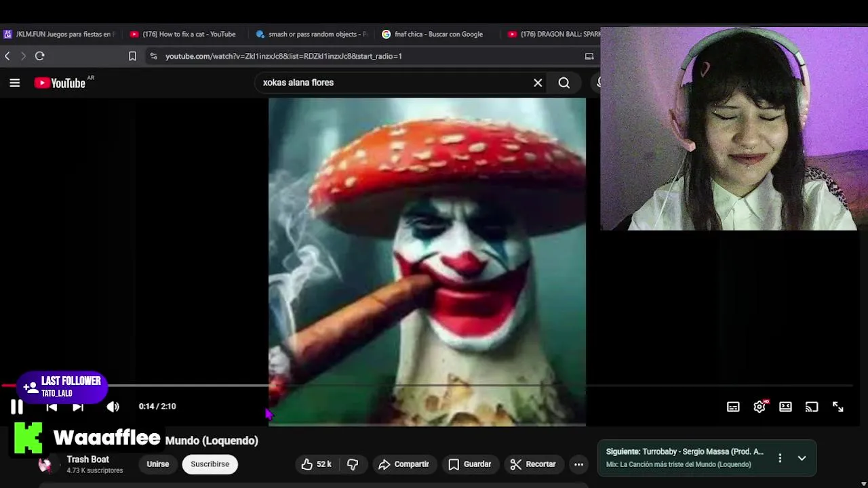The image size is (868, 488).
Task: Switch to JKLM.FUN tab
Action: pos(60,34)
